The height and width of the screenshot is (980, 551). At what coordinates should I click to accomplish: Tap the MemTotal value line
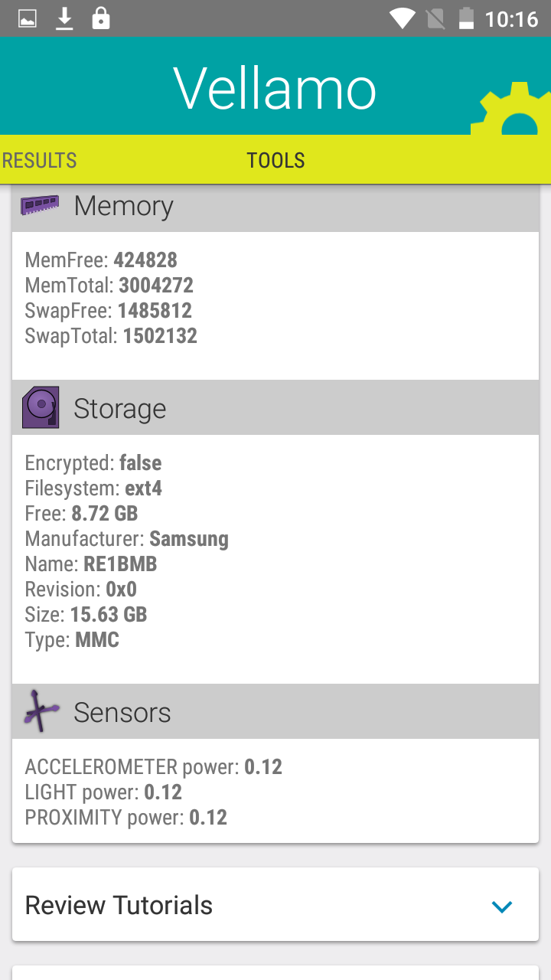point(109,286)
